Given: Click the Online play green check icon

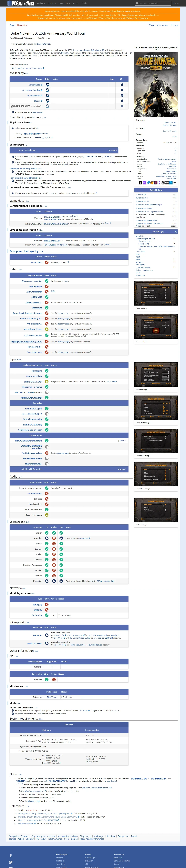Looking at the screenshot, I should (47, 615).
